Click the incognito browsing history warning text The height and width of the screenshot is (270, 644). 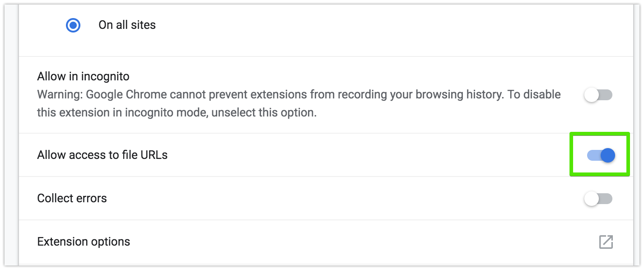tap(299, 103)
